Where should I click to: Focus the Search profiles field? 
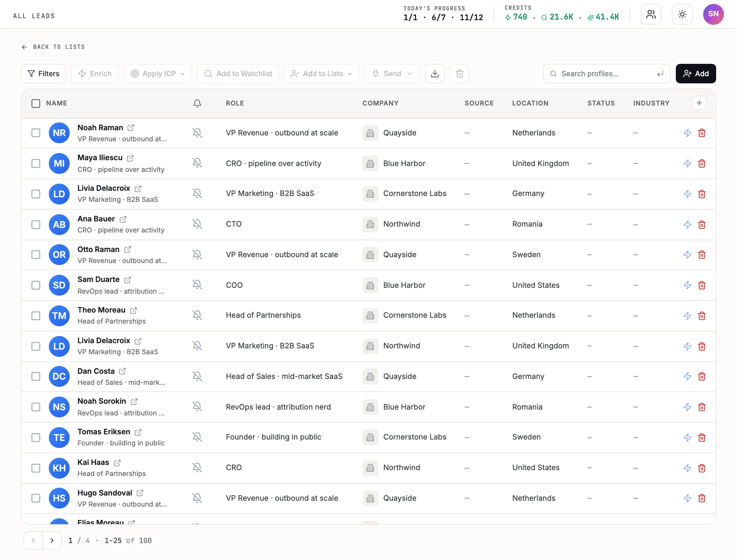point(606,74)
